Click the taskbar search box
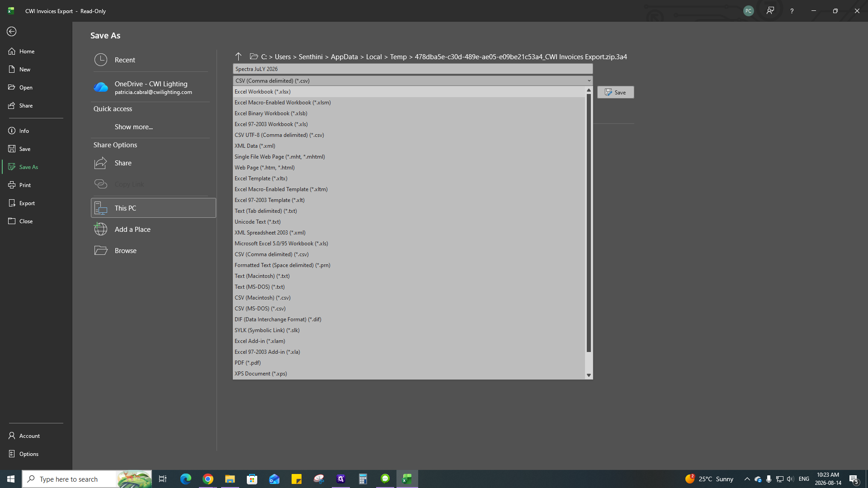868x488 pixels. 87,479
